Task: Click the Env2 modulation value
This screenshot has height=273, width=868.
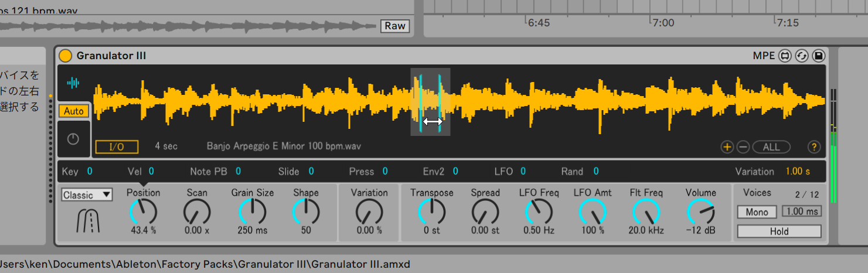Action: click(455, 171)
